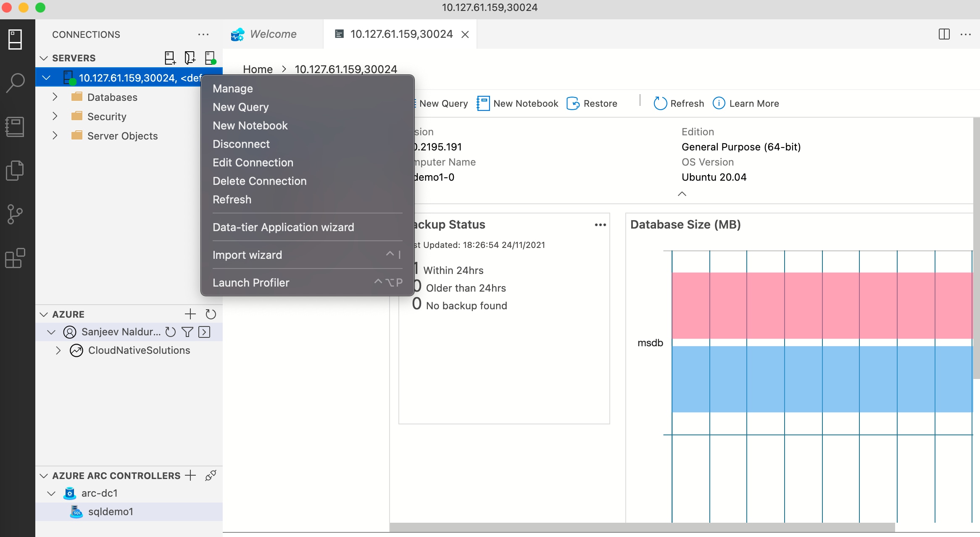Screen dimensions: 980x537
Task: Choose Refresh from the context menu
Action: pyautogui.click(x=308, y=200)
